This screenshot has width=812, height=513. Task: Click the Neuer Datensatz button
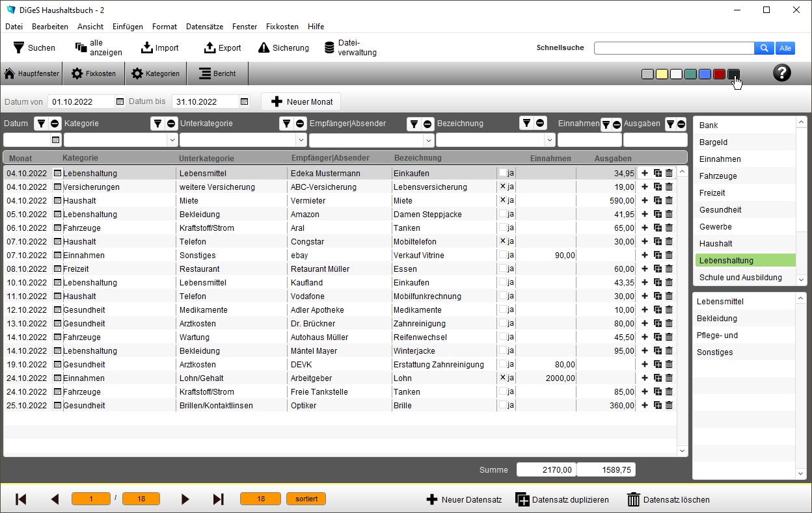[464, 499]
